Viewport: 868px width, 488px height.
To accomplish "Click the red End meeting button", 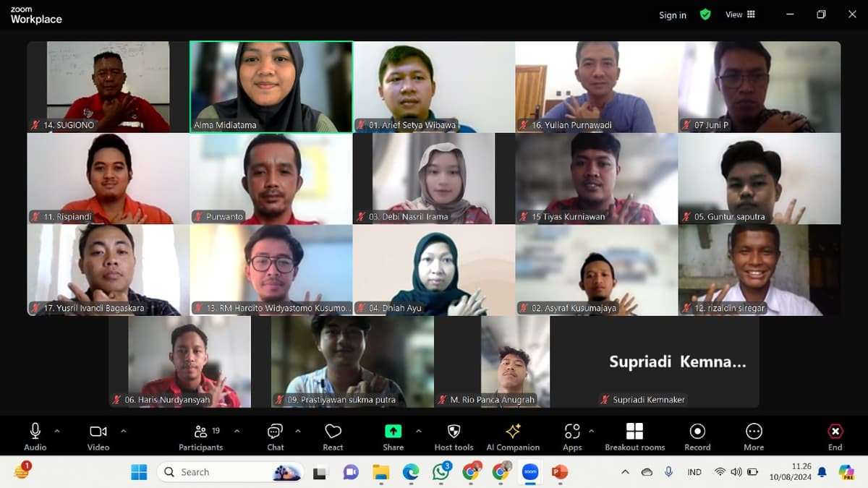I will tap(835, 437).
